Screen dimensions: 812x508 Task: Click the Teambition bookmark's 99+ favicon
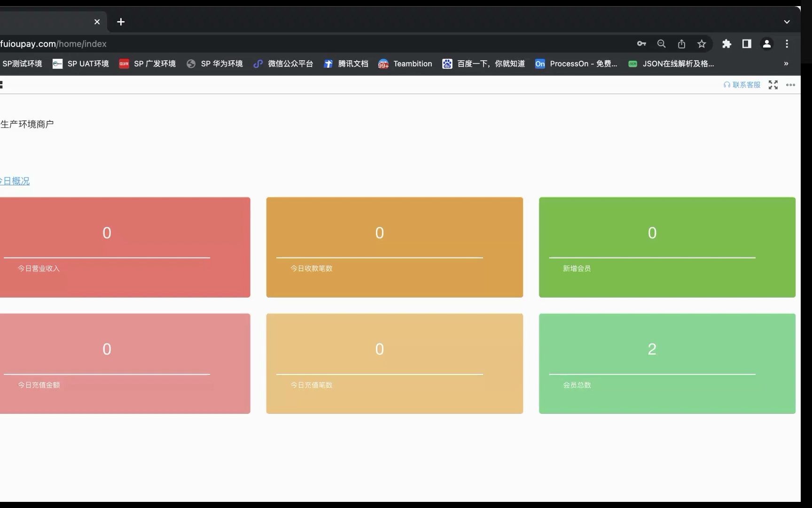coord(383,64)
